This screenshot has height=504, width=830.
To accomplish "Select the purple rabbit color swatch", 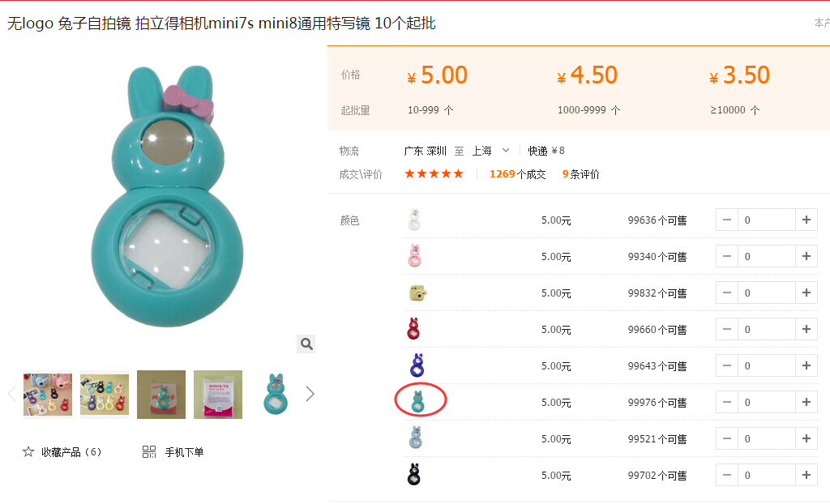I will coord(417,365).
